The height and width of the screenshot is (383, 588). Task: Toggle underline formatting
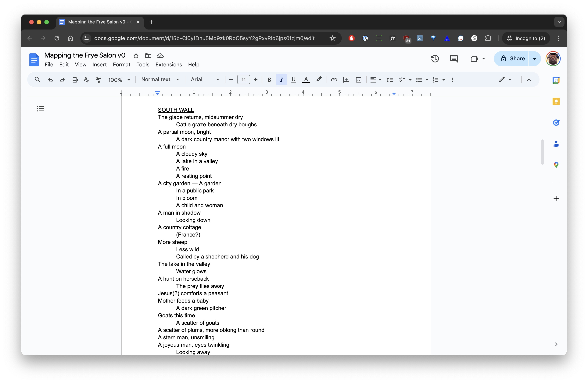[x=293, y=79]
